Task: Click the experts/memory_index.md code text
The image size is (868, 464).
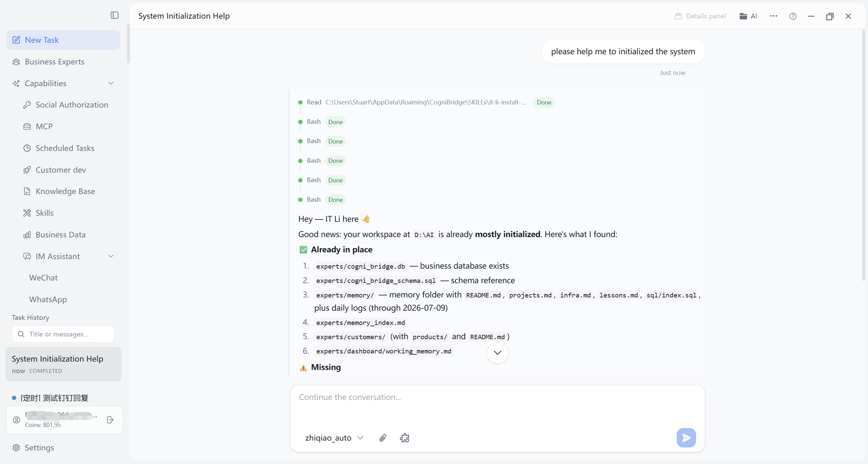Action: pos(361,323)
